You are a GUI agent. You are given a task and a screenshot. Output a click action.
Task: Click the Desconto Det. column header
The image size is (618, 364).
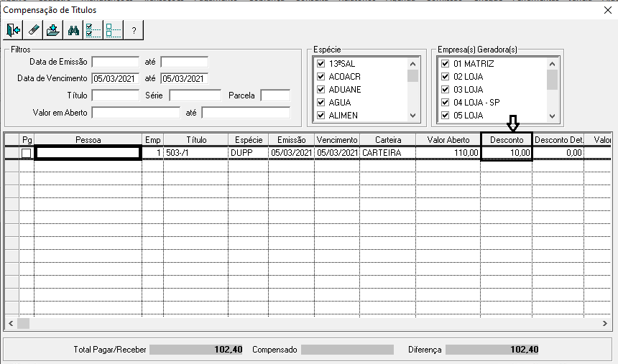coord(558,140)
